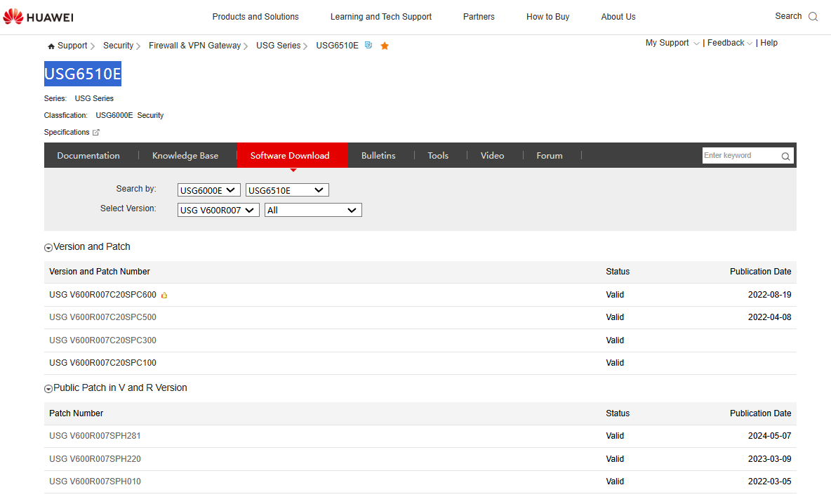Open USG V600R007C20SPC100 version
This screenshot has width=831, height=504.
point(102,363)
